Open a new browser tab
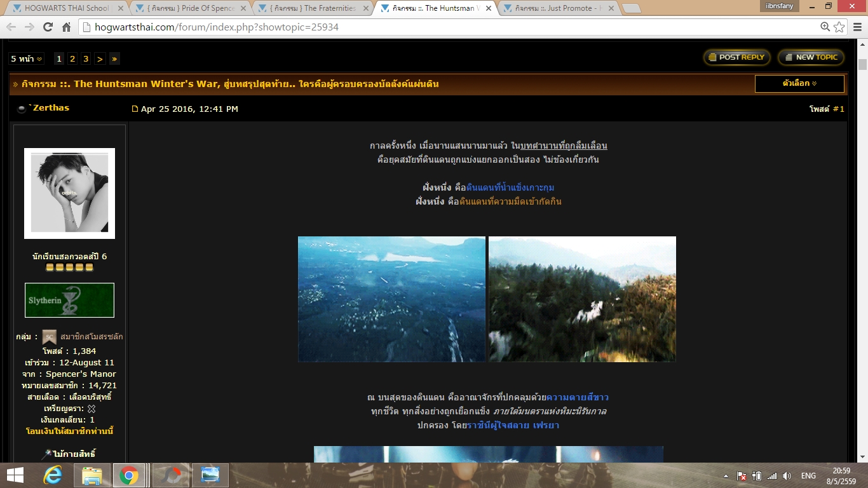 631,8
